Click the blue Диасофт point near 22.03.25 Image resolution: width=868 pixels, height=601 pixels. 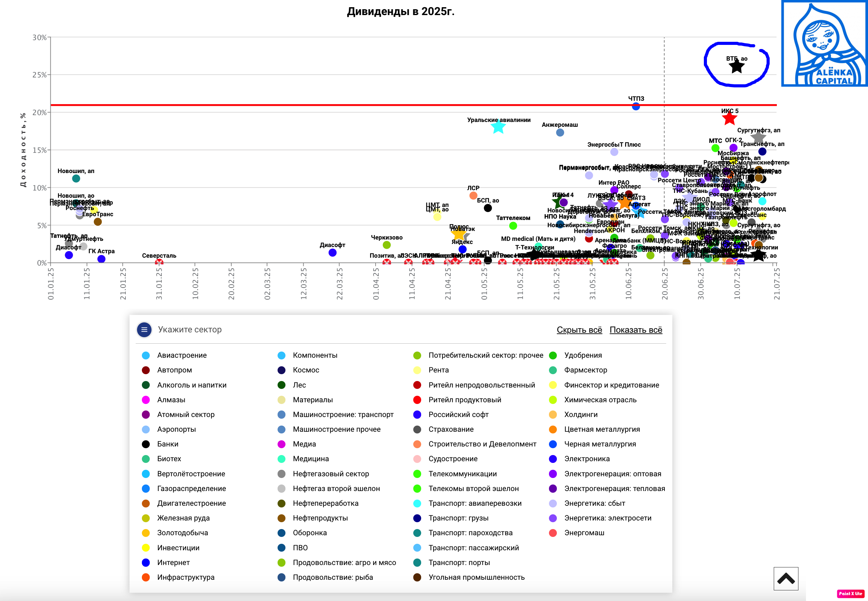[x=332, y=252]
